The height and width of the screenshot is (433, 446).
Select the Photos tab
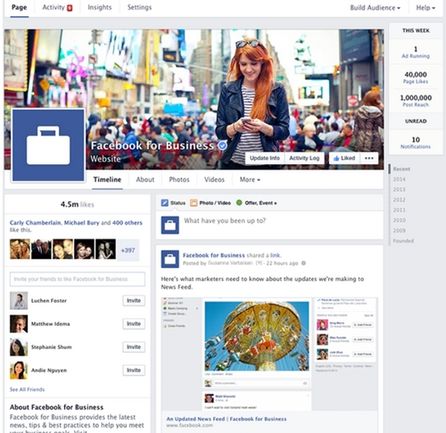[x=179, y=180]
